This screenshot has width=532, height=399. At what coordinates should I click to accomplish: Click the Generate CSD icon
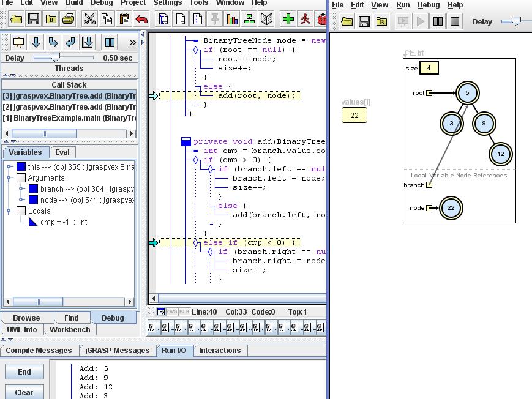(163, 19)
